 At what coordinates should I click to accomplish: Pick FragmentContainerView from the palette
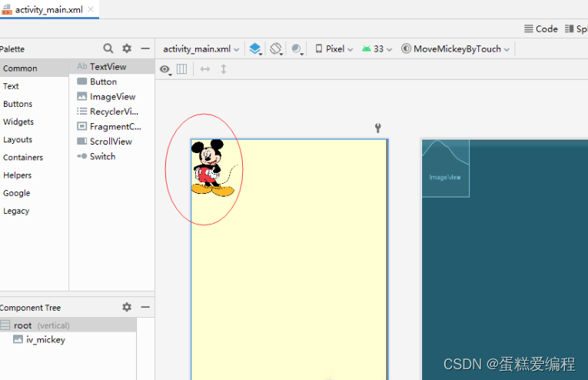click(112, 126)
